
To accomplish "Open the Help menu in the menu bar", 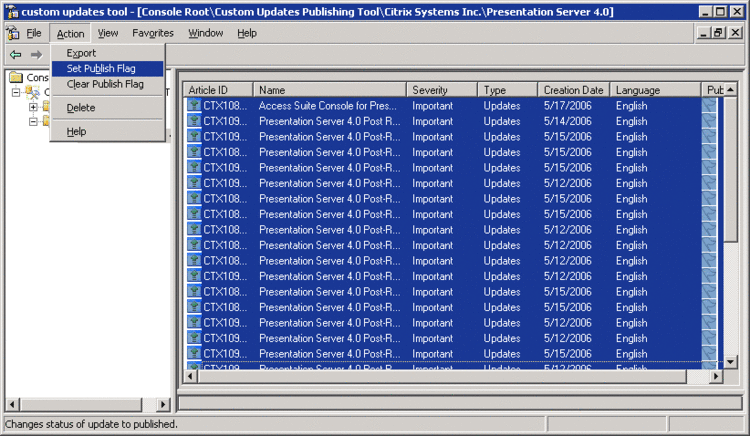I will pos(247,33).
